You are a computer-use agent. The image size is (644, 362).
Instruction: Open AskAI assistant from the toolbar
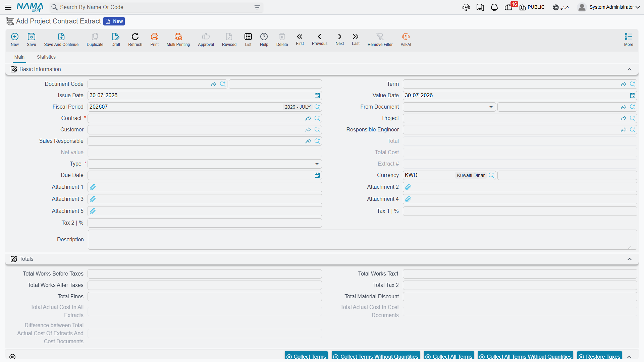tap(406, 39)
